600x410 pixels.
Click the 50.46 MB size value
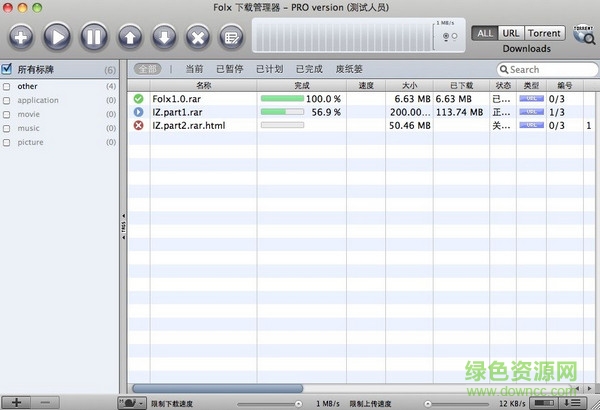pyautogui.click(x=410, y=125)
